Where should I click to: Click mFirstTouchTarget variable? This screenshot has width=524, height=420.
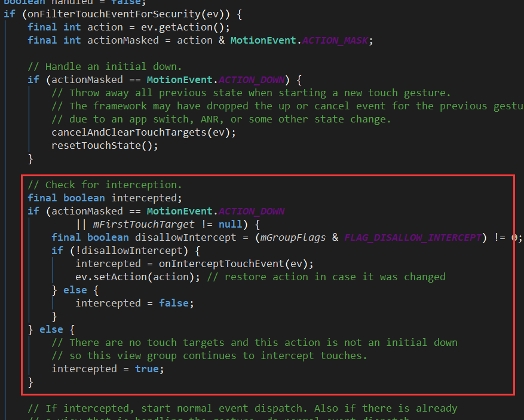pyautogui.click(x=143, y=224)
